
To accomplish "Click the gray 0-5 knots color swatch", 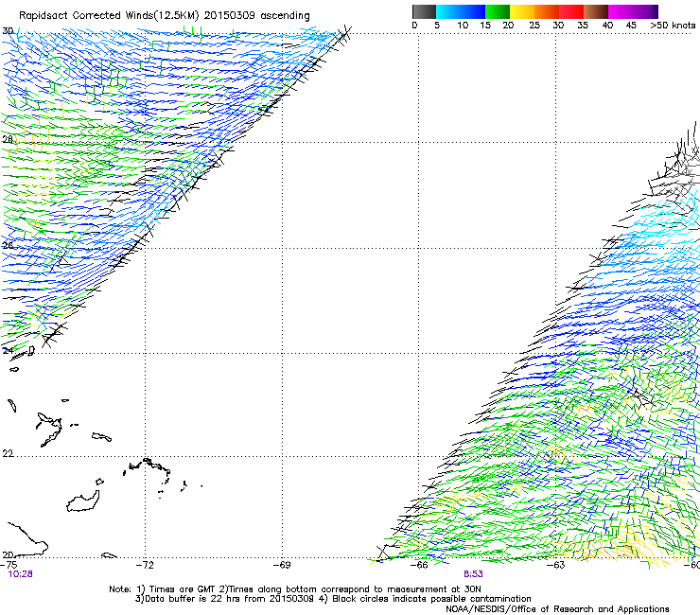I will pos(424,11).
